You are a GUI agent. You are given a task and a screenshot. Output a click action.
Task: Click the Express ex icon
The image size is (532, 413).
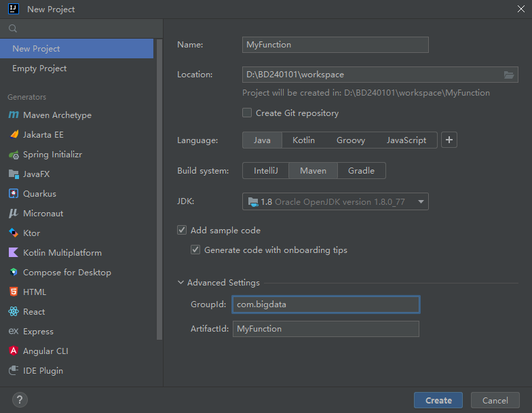[14, 331]
